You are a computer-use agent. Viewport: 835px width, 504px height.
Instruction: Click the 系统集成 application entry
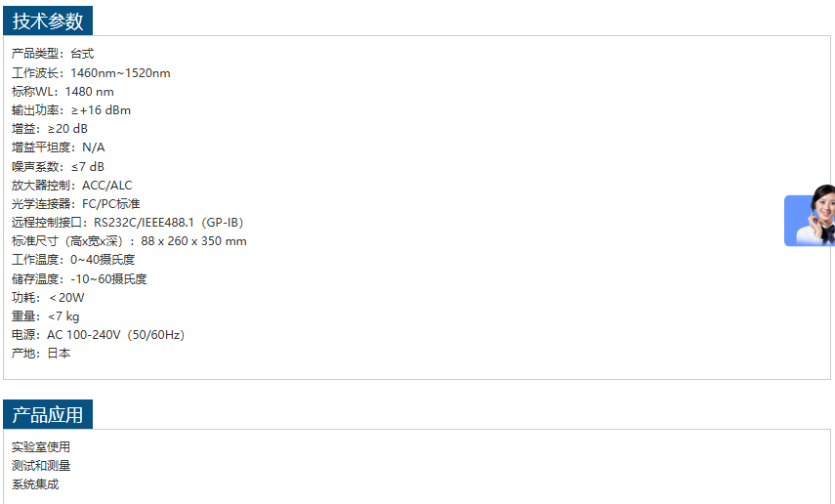35,484
